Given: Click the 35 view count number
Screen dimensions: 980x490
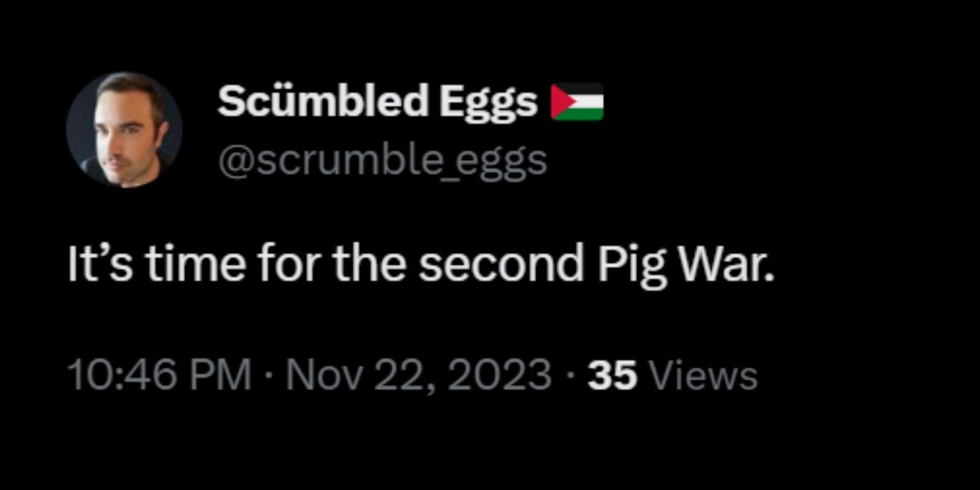Looking at the screenshot, I should coord(612,375).
